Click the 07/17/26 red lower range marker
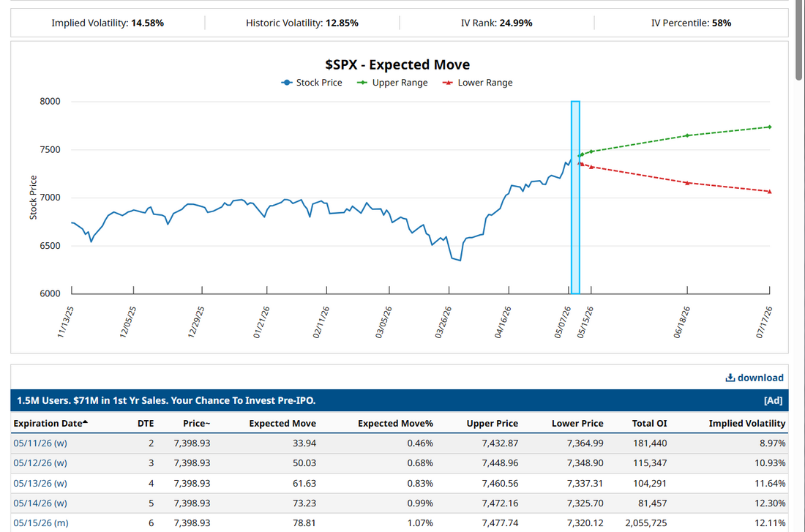805x532 pixels. coord(770,192)
